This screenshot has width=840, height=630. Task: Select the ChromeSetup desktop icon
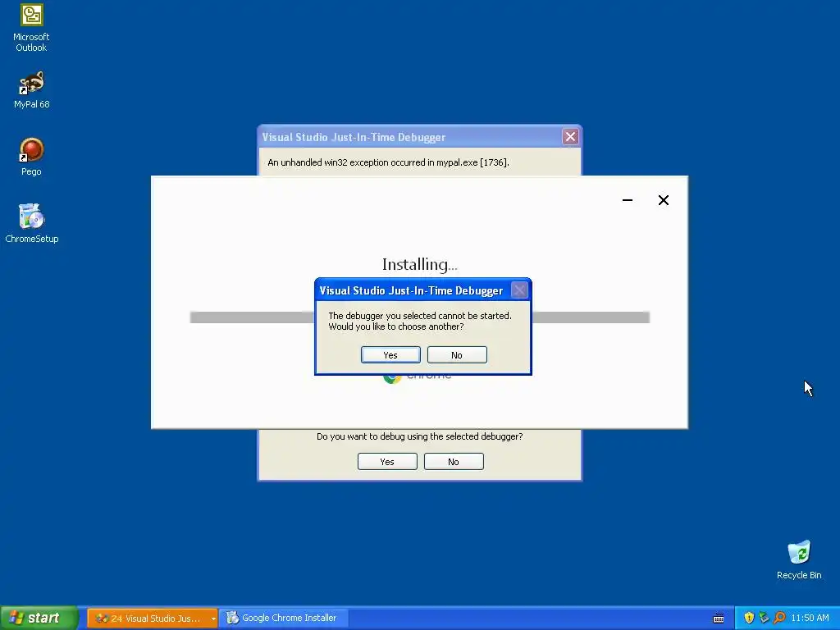click(31, 223)
